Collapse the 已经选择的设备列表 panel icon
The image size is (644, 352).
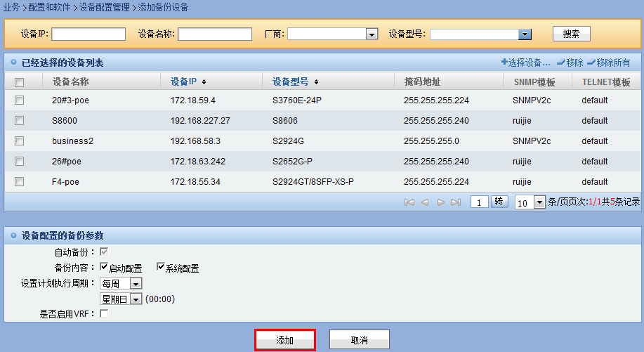(13, 63)
